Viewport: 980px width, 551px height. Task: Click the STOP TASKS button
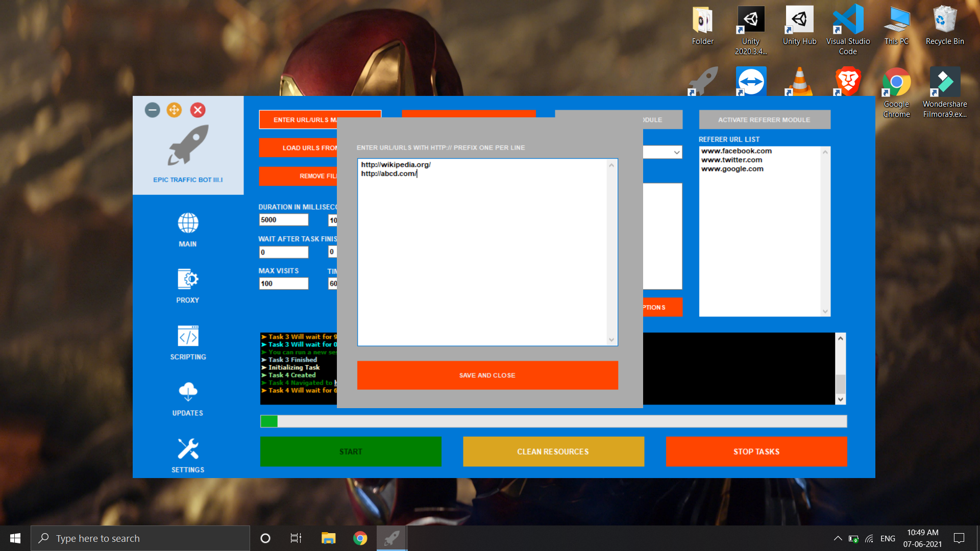pos(756,452)
